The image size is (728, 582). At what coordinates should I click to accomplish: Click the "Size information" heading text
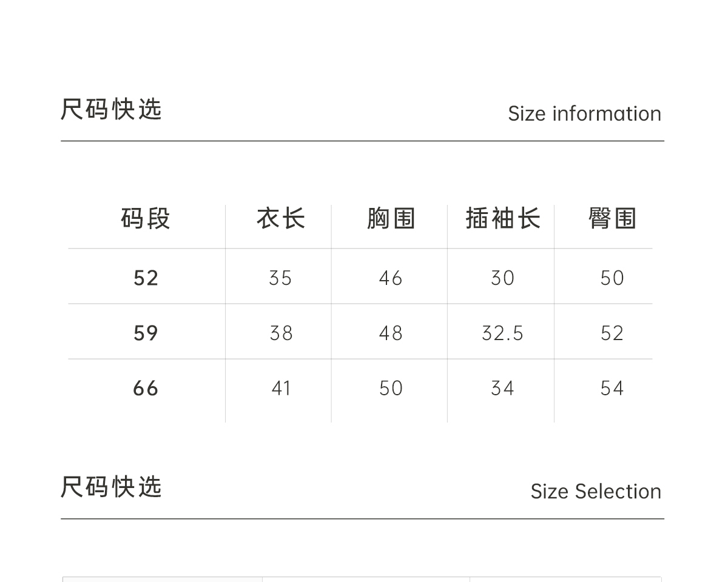click(x=584, y=113)
